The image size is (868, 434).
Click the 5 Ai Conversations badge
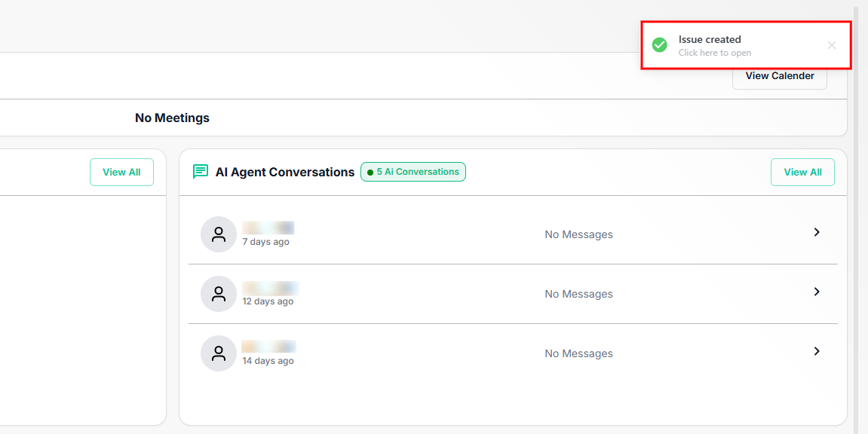pos(413,172)
